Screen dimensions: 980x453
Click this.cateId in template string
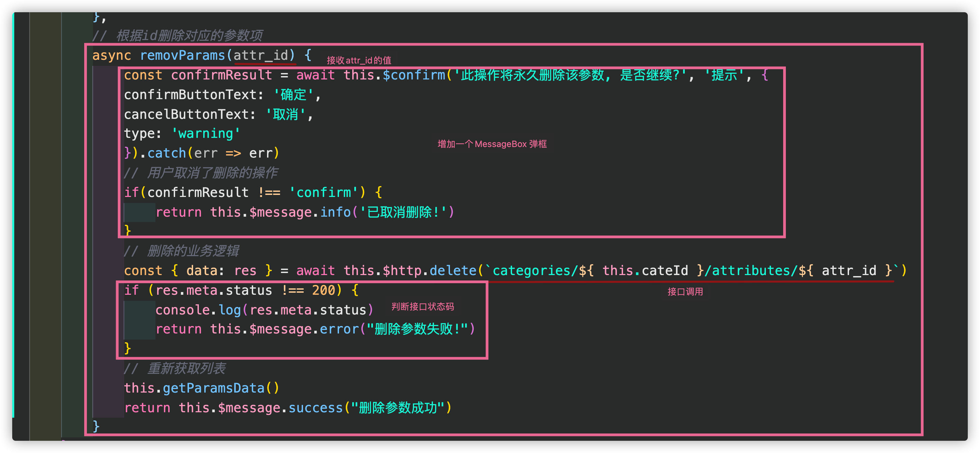pos(645,271)
